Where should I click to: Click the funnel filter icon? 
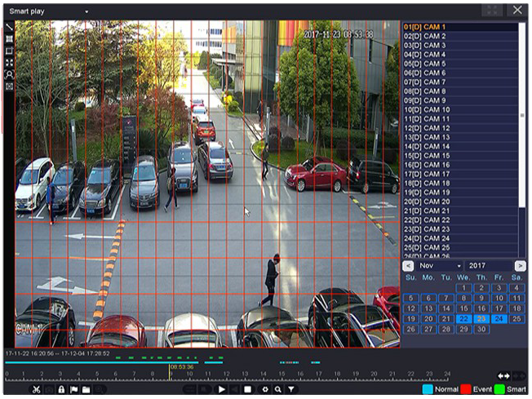(291, 389)
